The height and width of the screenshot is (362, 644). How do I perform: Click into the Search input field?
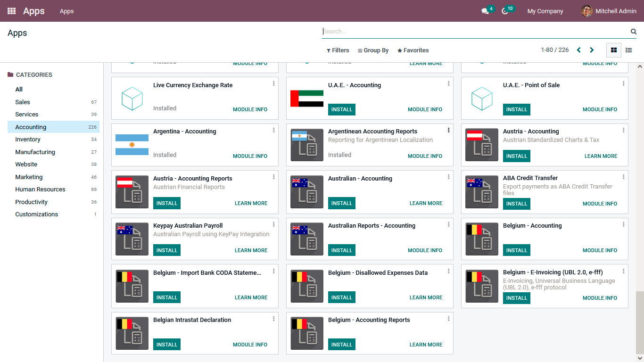(x=475, y=32)
